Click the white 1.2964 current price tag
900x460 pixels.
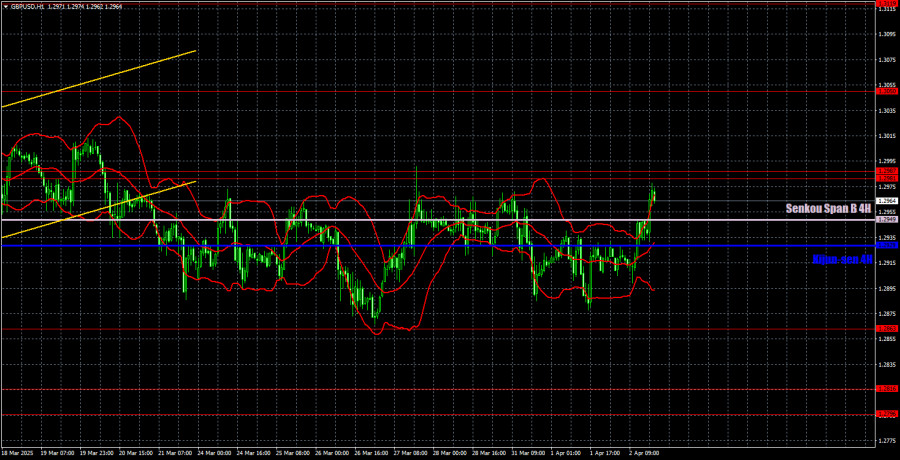(887, 201)
